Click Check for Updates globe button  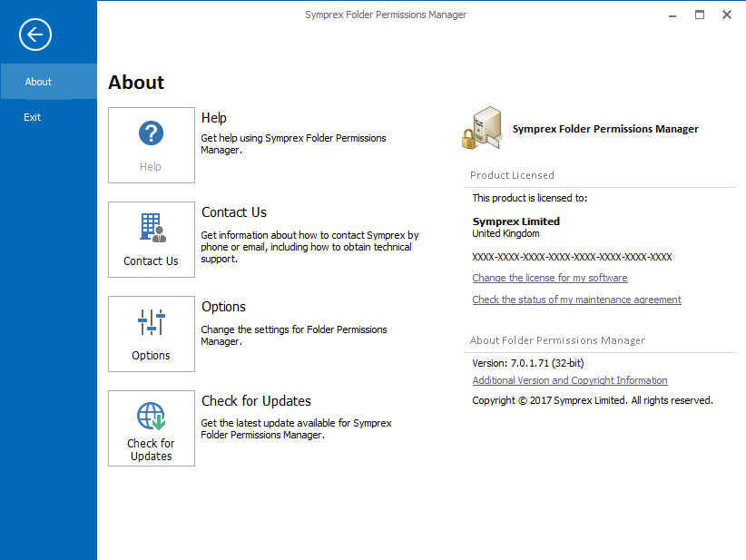152,428
